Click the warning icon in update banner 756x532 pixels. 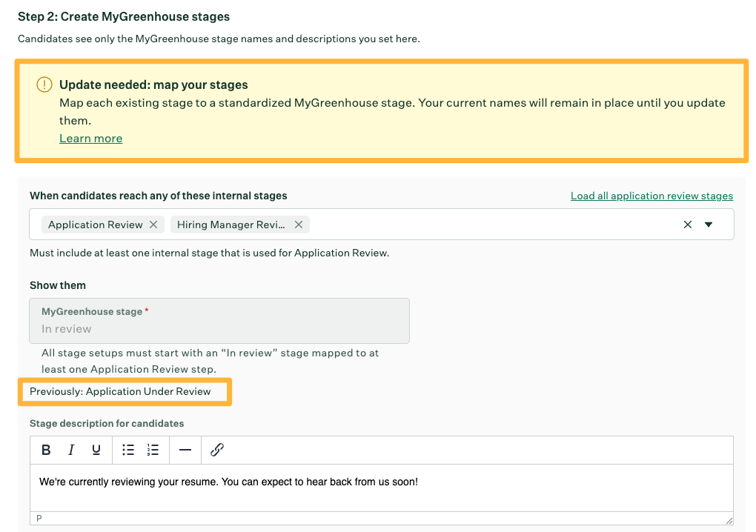44,84
